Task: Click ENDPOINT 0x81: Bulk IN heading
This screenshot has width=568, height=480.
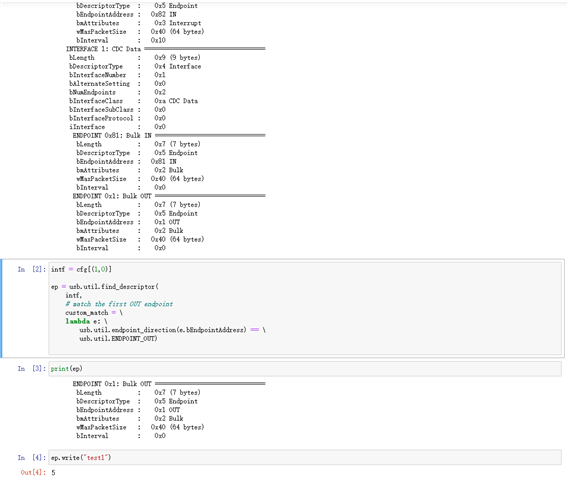Action: tap(112, 135)
